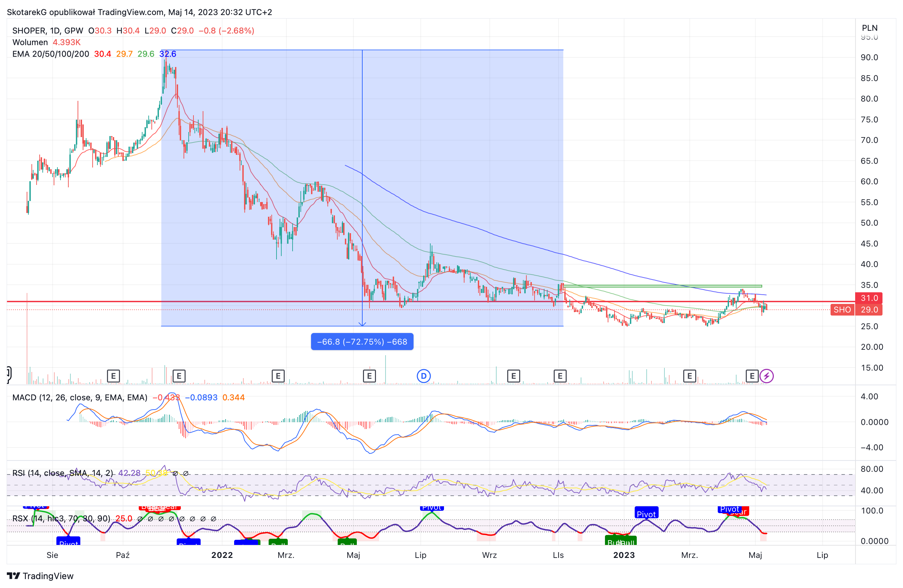This screenshot has height=588, width=903.
Task: Click the RSX value 25.0
Action: coord(124,519)
